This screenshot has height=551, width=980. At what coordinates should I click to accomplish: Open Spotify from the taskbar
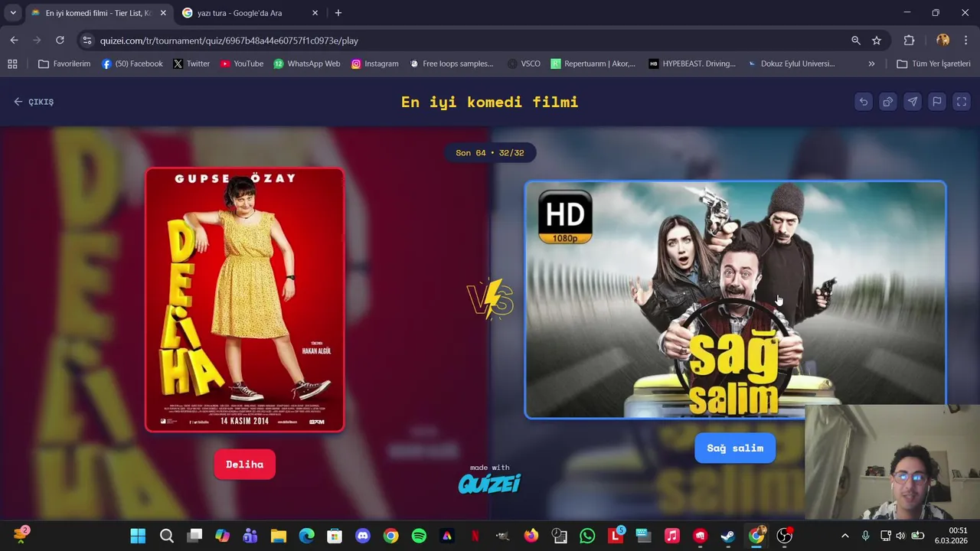tap(419, 536)
